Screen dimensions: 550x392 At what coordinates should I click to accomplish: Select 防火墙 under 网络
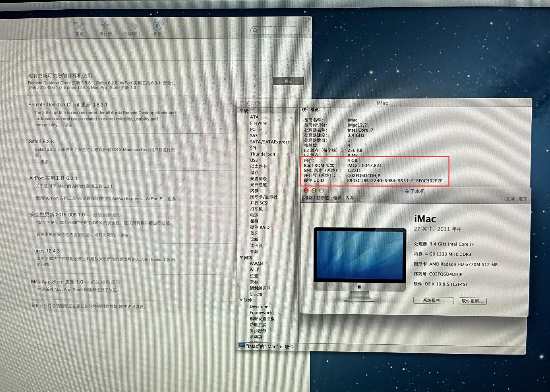[256, 294]
